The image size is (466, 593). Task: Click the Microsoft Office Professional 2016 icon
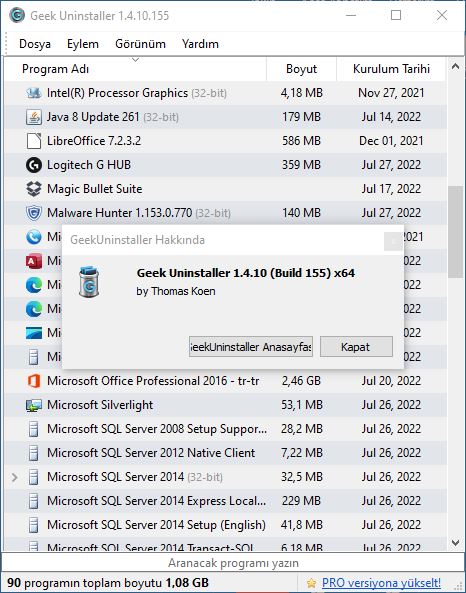34,381
